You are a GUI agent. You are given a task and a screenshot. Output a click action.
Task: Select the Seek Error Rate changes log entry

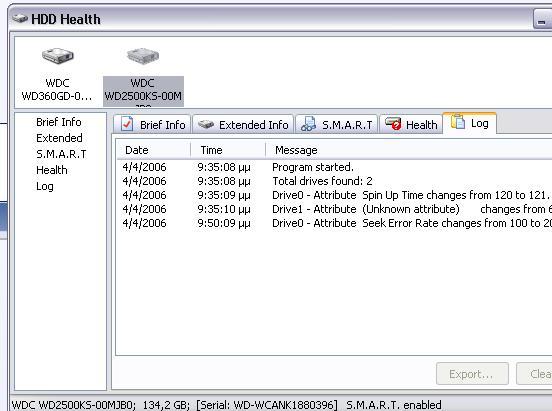334,223
